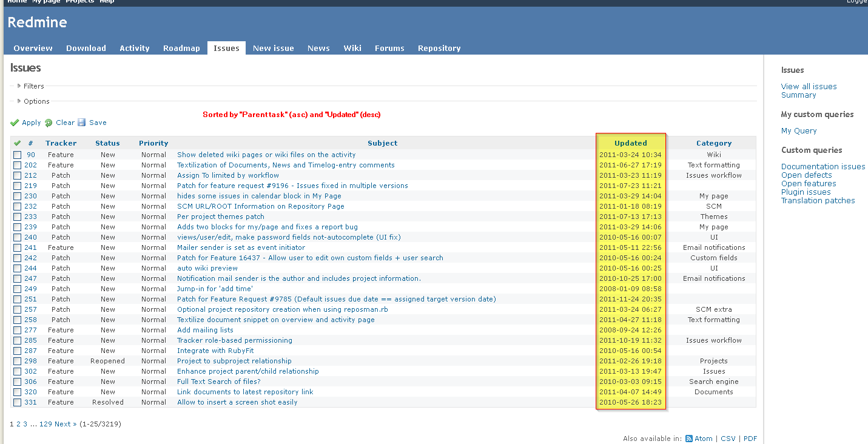Select the checkbox for issue 331
The image size is (868, 444).
pos(17,403)
